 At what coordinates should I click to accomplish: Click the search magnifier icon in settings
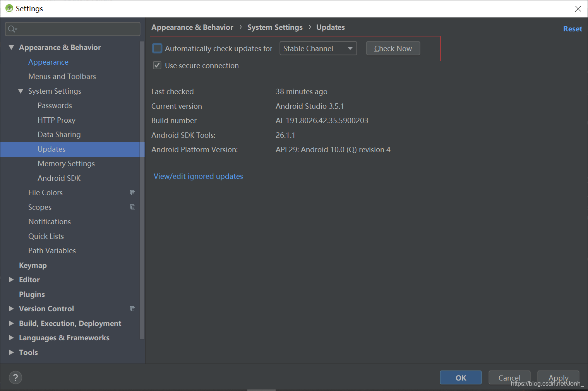pyautogui.click(x=12, y=29)
